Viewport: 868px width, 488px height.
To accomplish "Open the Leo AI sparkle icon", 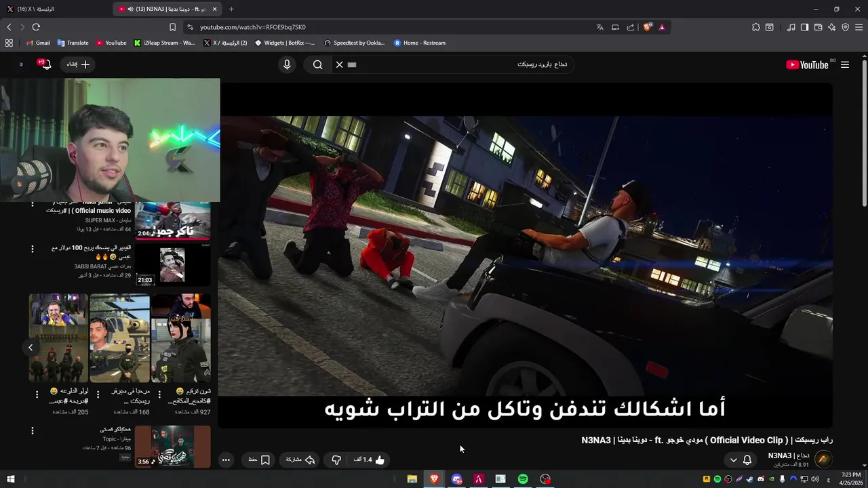I will point(831,27).
